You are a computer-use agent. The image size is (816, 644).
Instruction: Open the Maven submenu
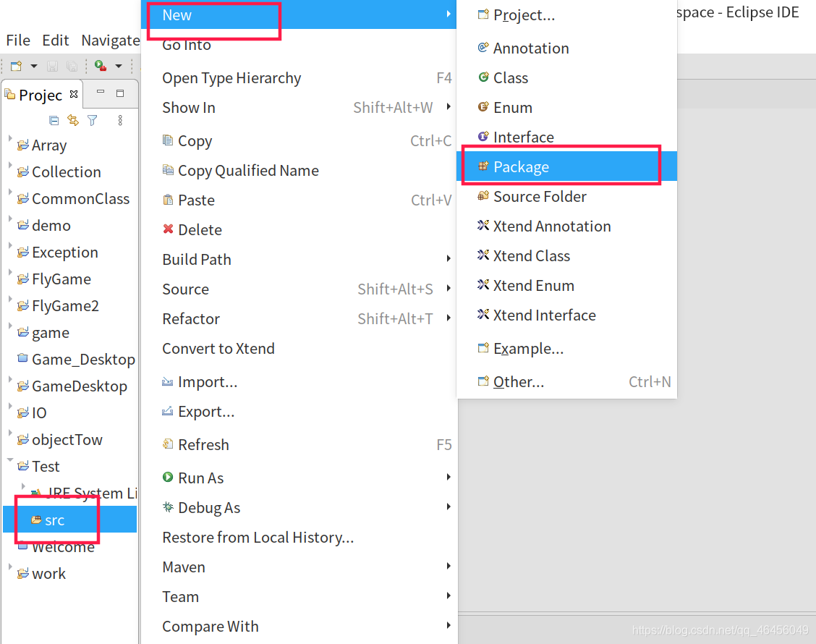click(x=299, y=567)
